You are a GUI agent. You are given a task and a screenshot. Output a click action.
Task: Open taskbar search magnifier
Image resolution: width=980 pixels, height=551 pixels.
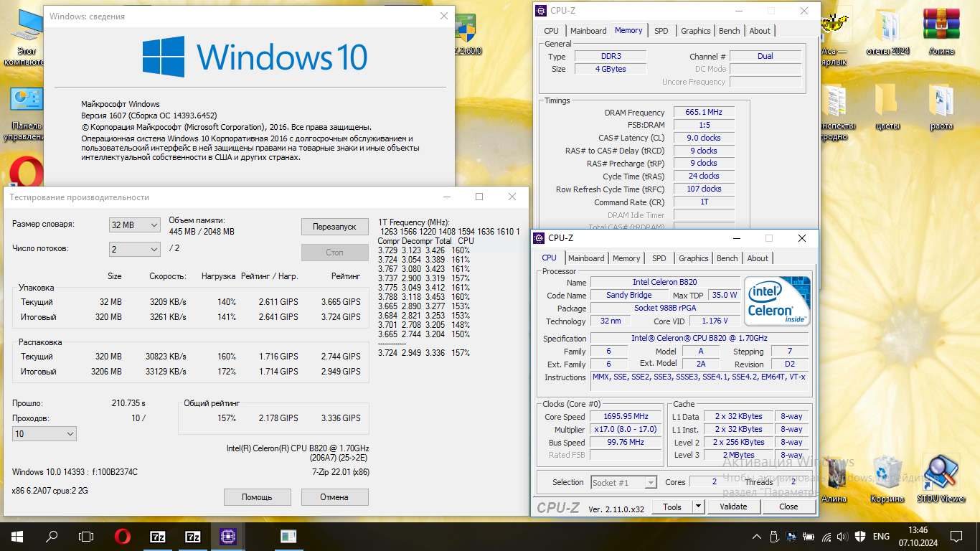click(x=52, y=536)
